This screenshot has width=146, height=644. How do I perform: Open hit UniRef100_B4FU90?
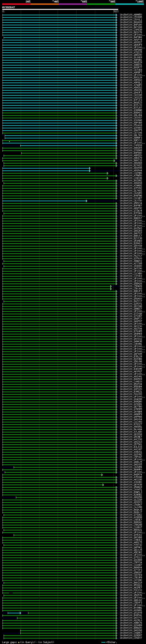(131, 25)
